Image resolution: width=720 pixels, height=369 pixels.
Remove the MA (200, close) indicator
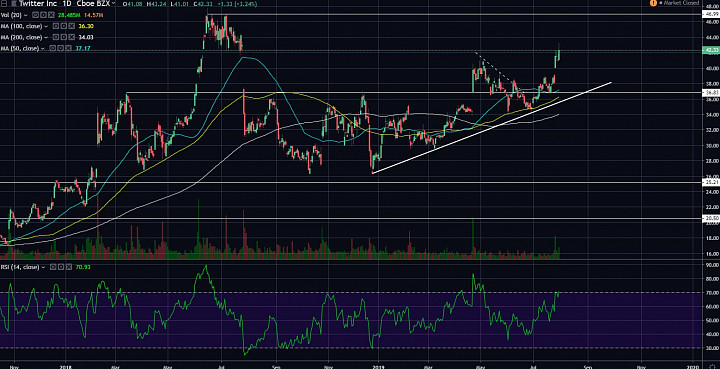pyautogui.click(x=72, y=37)
